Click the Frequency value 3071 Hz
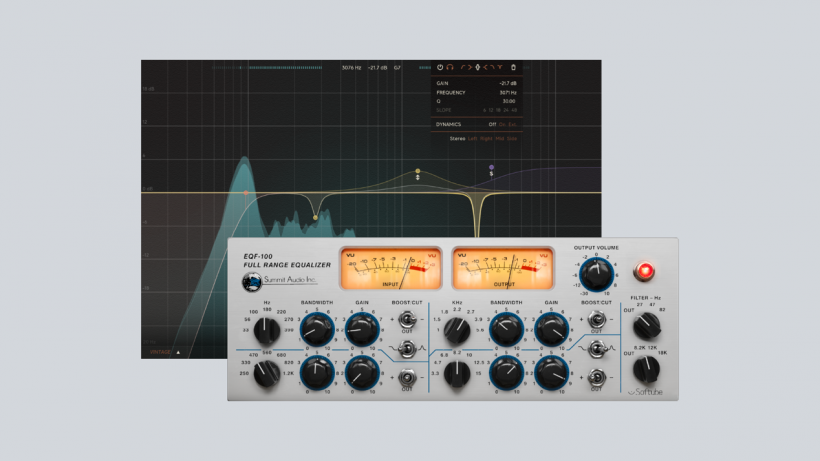 point(508,93)
